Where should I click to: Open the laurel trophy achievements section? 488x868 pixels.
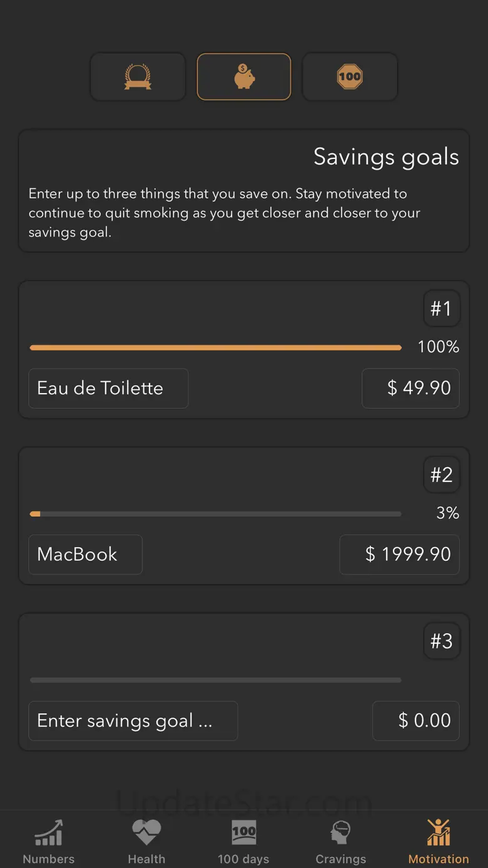click(x=138, y=77)
